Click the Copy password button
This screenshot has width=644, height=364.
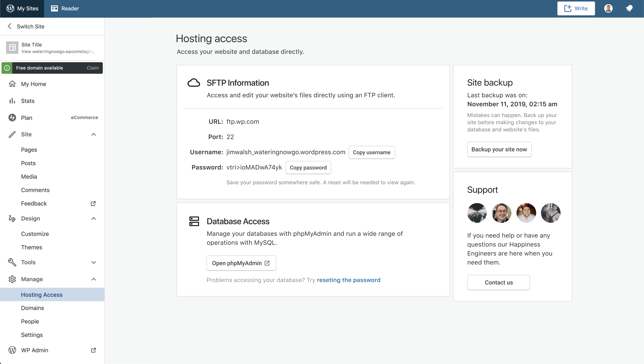[308, 167]
